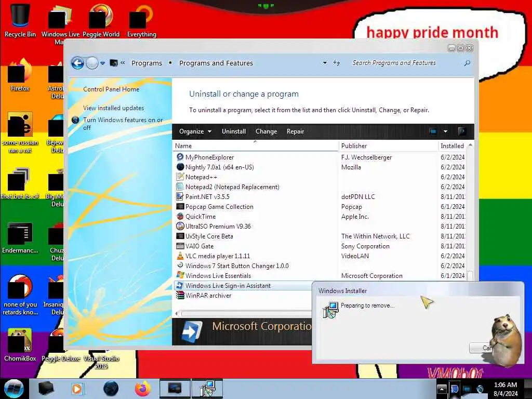Click the Control Panel icon in address bar
The image size is (532, 399).
[114, 63]
